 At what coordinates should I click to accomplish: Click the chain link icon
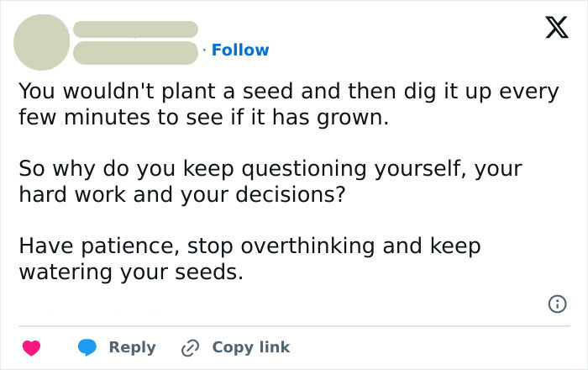[x=190, y=348]
